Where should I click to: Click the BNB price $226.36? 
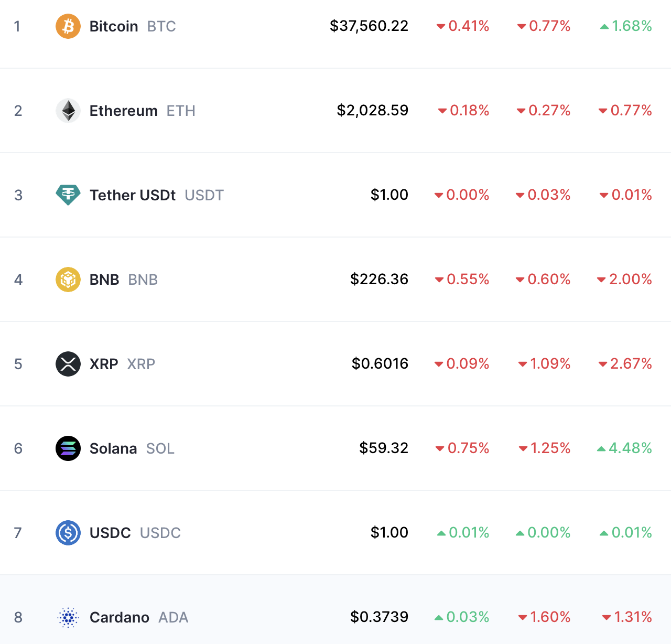click(x=380, y=279)
